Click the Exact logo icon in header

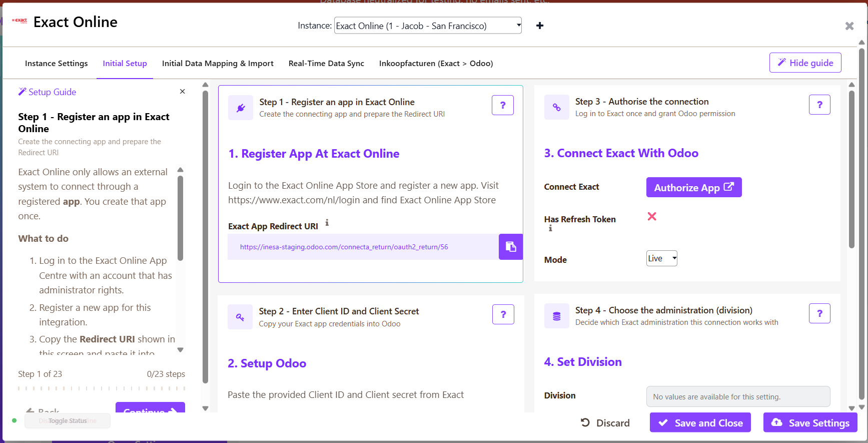click(20, 21)
